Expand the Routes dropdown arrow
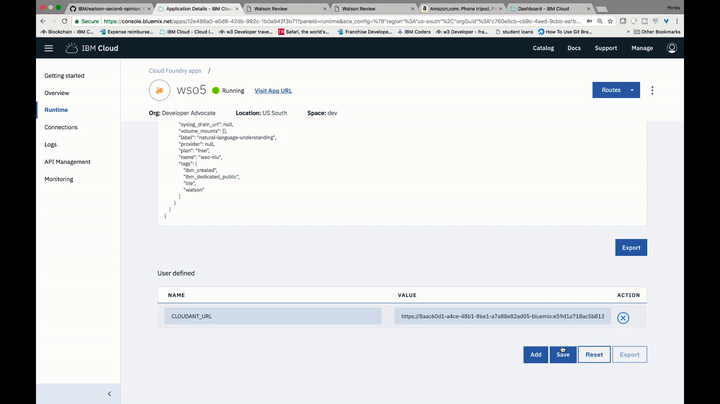Screen dimensions: 720x404 tap(632, 90)
